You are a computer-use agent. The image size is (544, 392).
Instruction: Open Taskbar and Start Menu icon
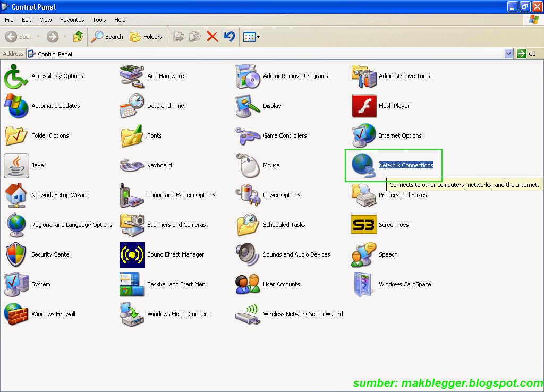[x=132, y=285]
